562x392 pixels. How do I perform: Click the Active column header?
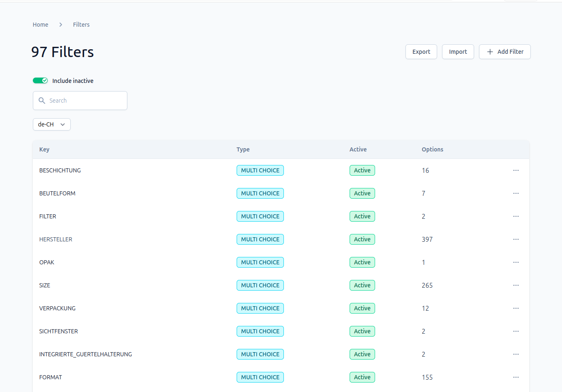point(358,149)
